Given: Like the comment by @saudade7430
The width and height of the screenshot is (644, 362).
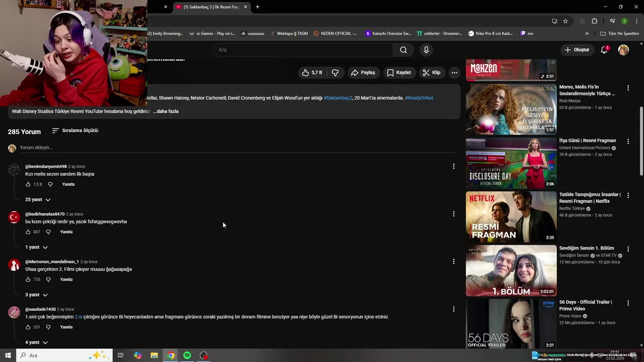Looking at the screenshot, I should (x=28, y=327).
